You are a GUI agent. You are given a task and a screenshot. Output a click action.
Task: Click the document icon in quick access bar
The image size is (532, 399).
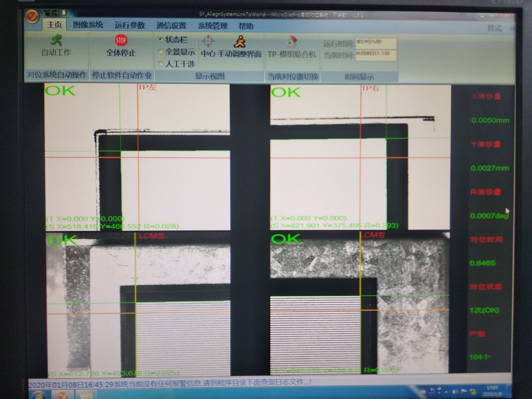tap(64, 13)
